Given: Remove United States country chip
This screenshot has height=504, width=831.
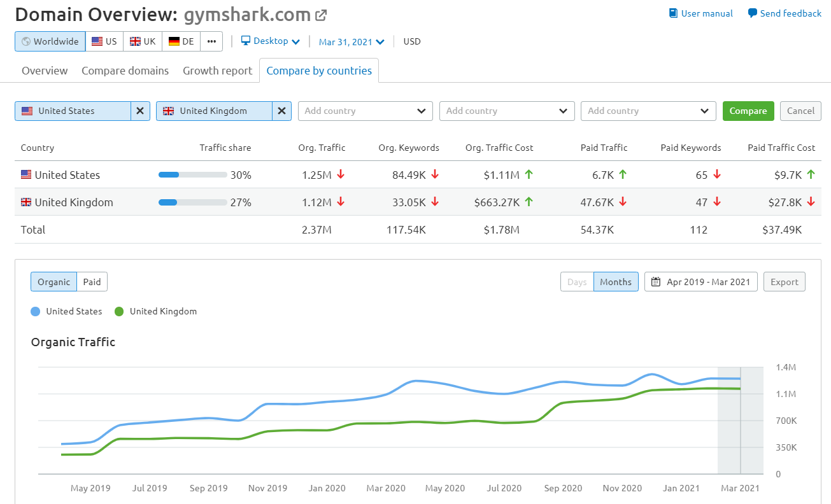Looking at the screenshot, I should 140,111.
